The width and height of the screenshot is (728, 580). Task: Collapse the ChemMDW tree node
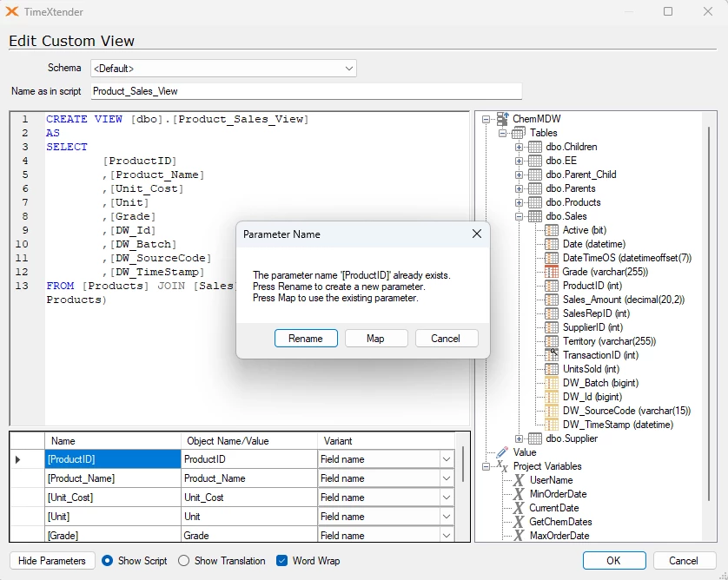point(486,119)
